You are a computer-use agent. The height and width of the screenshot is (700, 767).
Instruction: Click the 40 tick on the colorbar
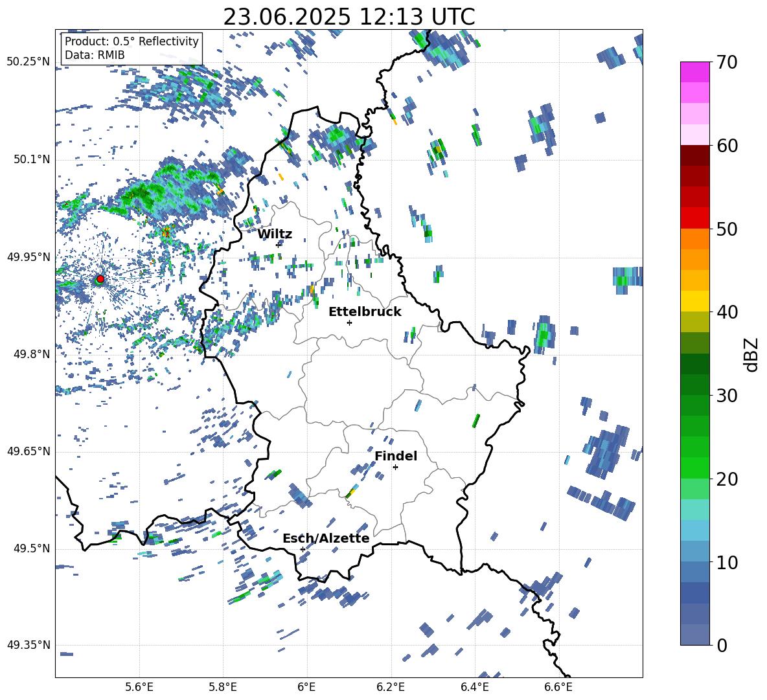click(x=727, y=312)
